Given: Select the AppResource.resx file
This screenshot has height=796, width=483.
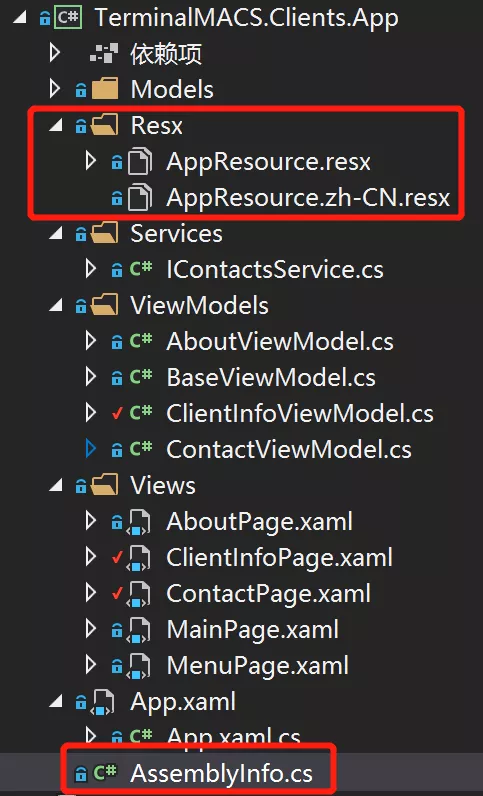Looking at the screenshot, I should [268, 161].
